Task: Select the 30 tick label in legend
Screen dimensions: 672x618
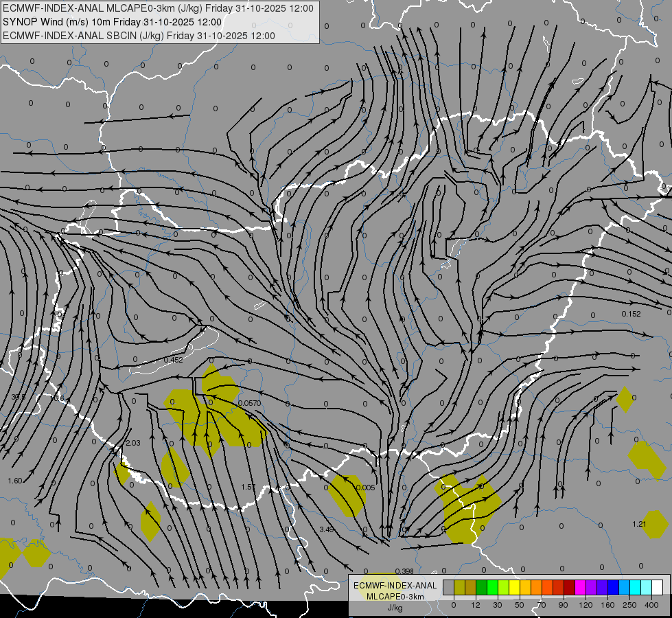Action: (498, 605)
